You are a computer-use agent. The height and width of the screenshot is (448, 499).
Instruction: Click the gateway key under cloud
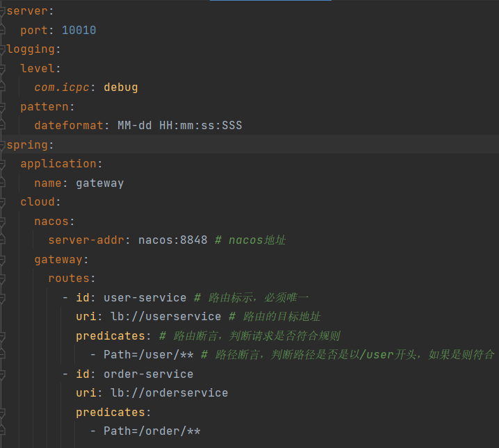click(x=58, y=260)
